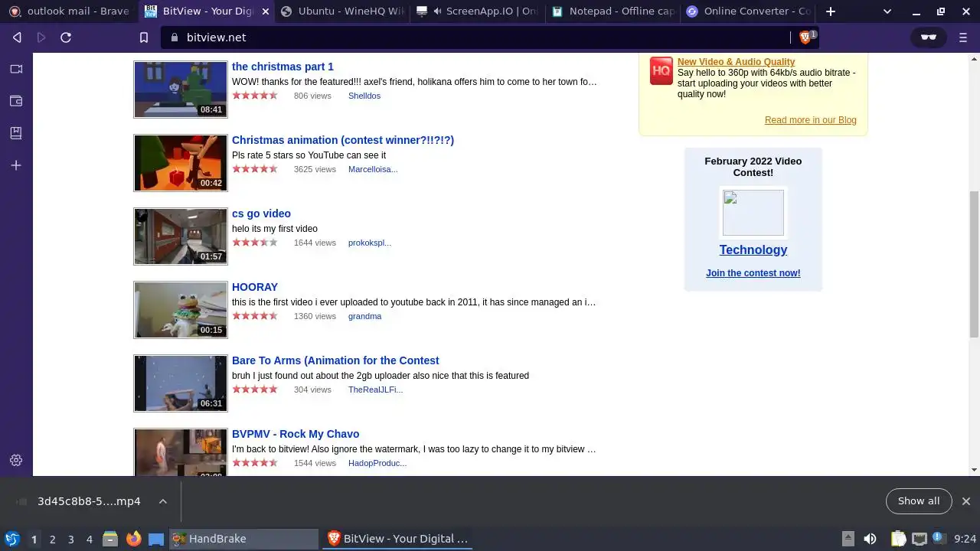The image size is (980, 551).
Task: Switch to workspace 4
Action: click(89, 539)
